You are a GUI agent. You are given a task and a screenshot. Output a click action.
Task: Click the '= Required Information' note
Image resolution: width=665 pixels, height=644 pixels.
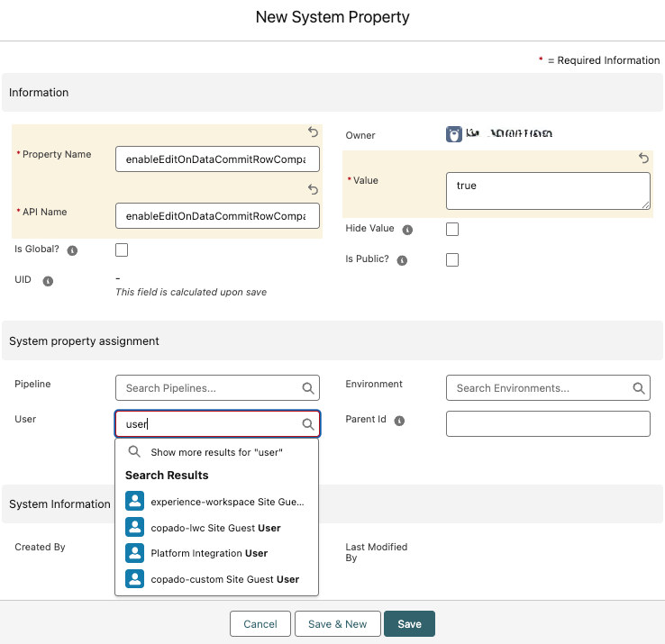click(604, 60)
